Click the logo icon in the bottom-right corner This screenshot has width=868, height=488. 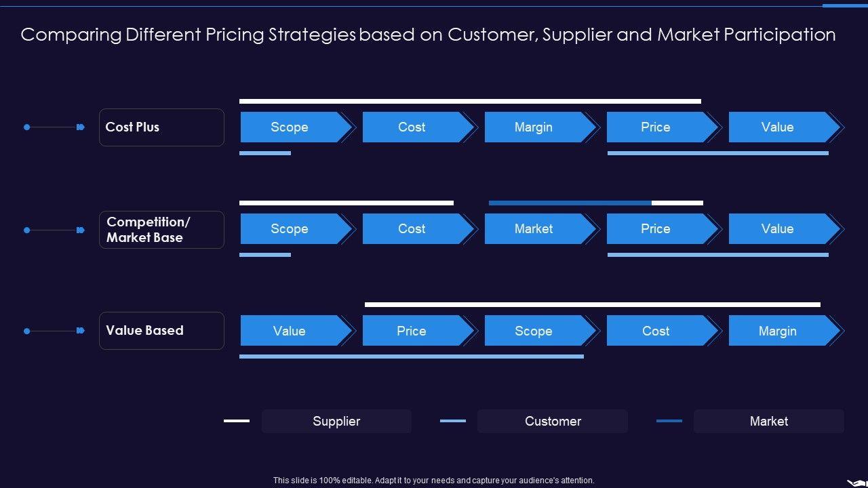point(856,482)
